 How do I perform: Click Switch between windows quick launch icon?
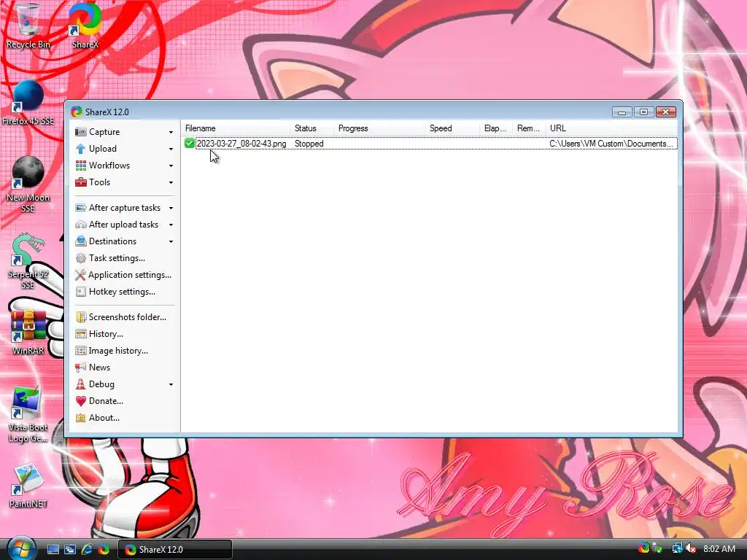(x=70, y=550)
